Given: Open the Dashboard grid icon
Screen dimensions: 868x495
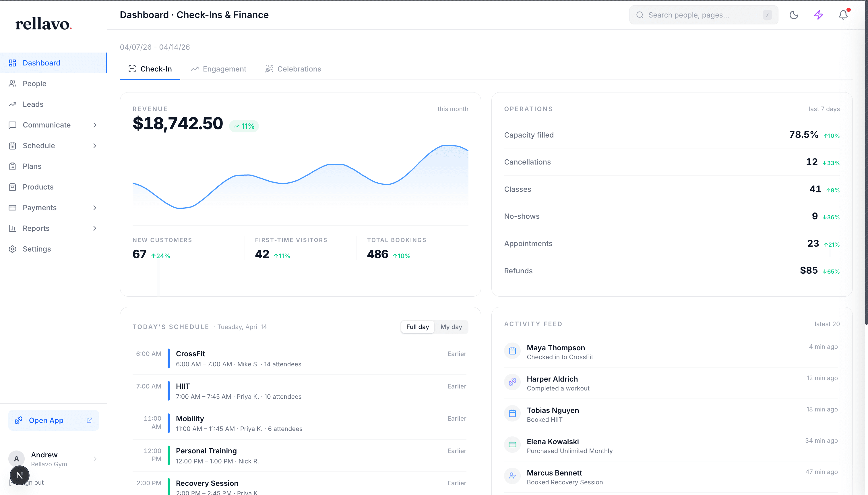Looking at the screenshot, I should 13,63.
